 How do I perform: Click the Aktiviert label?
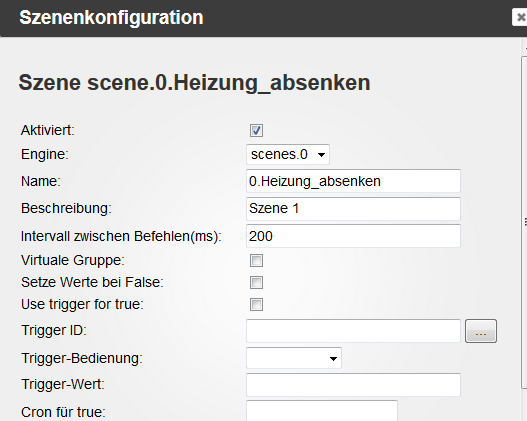pos(48,130)
